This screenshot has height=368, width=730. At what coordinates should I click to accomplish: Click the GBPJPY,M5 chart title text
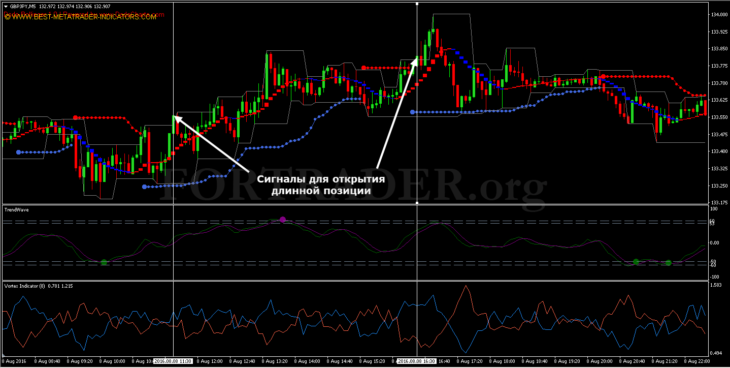(23, 6)
